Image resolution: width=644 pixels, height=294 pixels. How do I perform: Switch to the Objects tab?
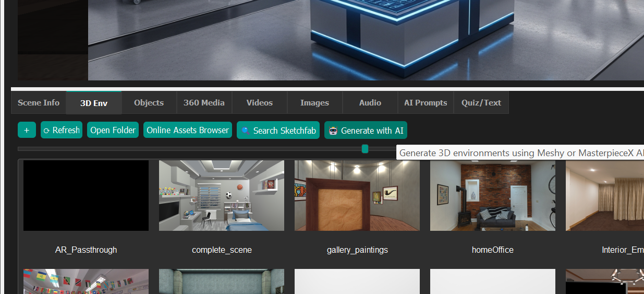[149, 103]
